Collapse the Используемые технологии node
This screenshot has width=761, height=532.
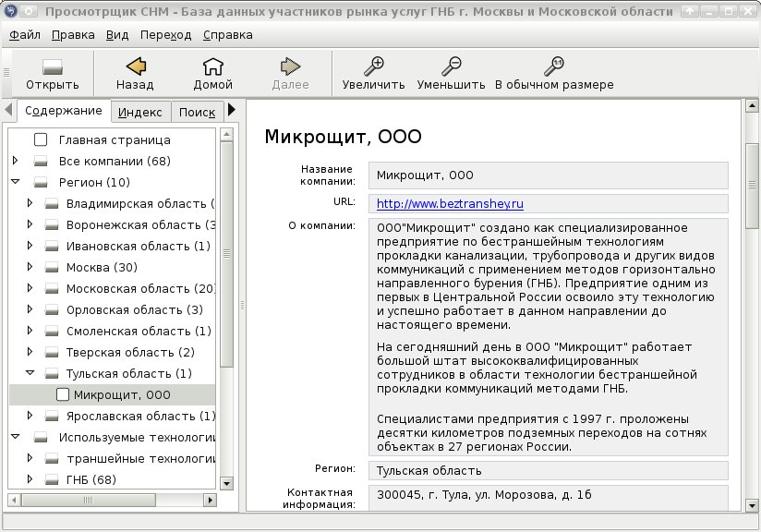[x=16, y=436]
